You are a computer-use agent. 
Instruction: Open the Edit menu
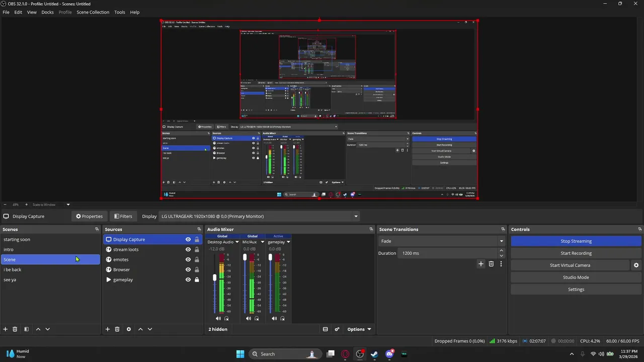(x=18, y=12)
